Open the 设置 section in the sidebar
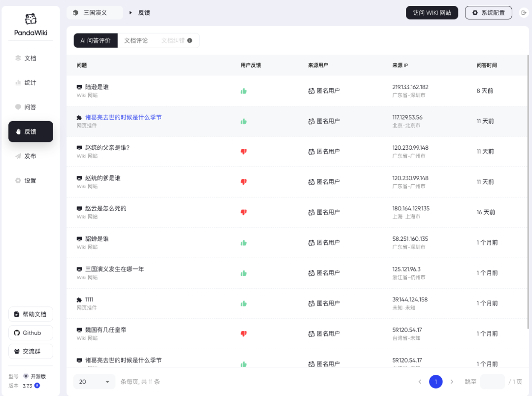Image resolution: width=532 pixels, height=396 pixels. coord(31,180)
